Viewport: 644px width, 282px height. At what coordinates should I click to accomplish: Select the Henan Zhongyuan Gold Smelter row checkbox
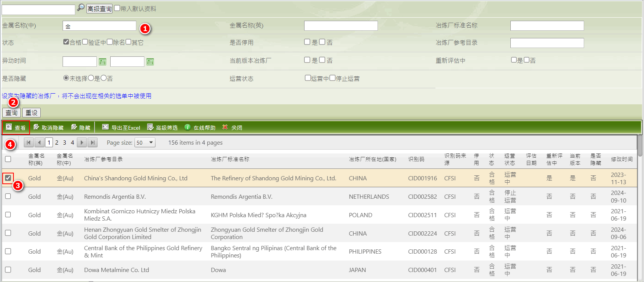pyautogui.click(x=8, y=233)
